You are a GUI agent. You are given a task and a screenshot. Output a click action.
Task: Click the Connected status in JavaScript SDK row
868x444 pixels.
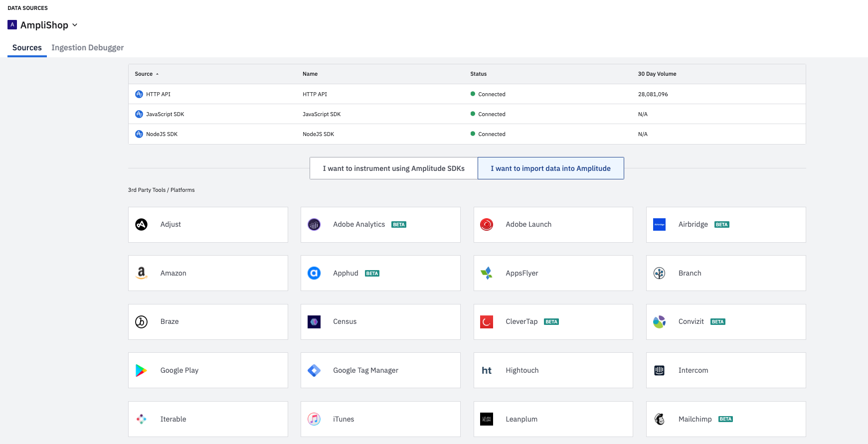click(488, 114)
